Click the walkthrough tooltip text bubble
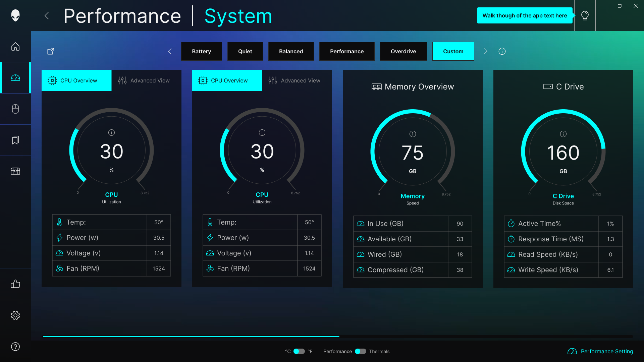The image size is (644, 362). pyautogui.click(x=525, y=15)
